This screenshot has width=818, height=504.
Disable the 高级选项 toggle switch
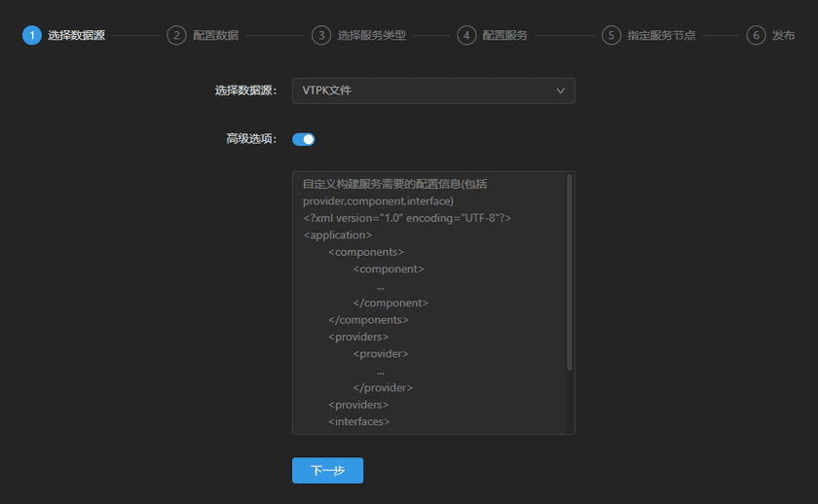[x=304, y=139]
